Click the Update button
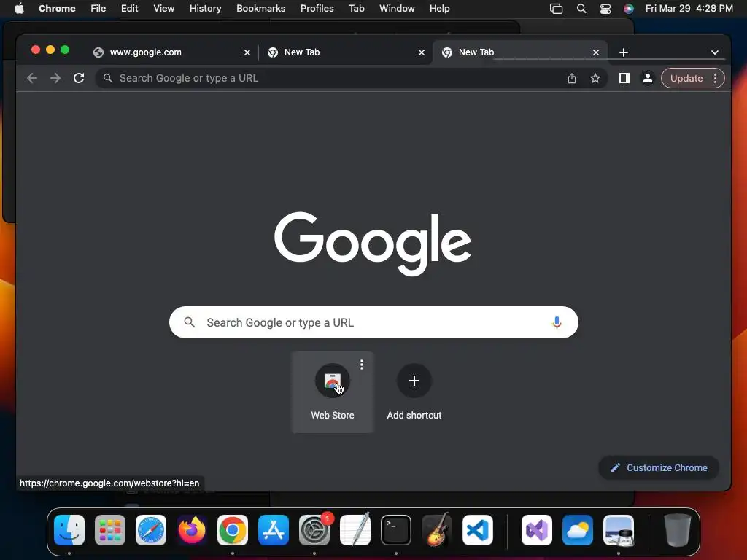The width and height of the screenshot is (747, 560). [x=686, y=78]
